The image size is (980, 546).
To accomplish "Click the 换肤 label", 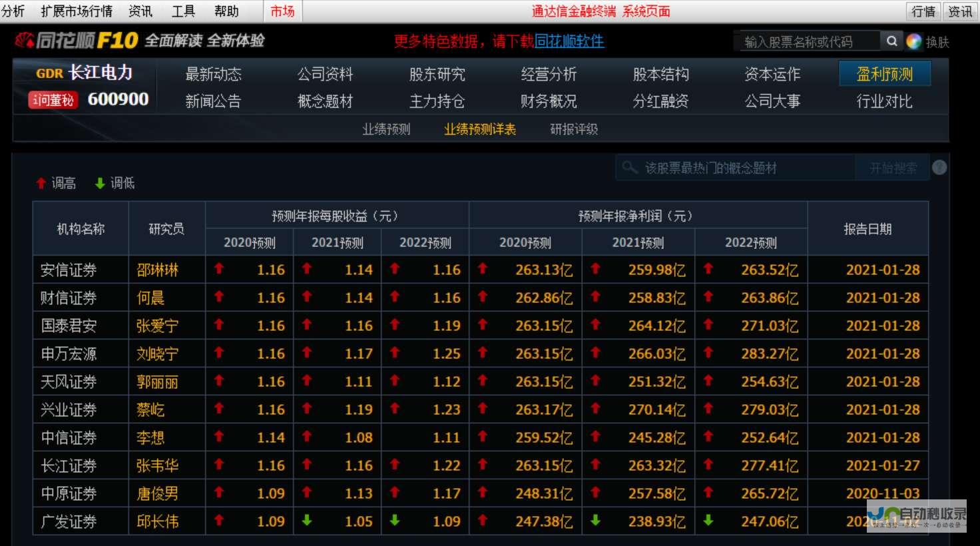I will coord(937,42).
